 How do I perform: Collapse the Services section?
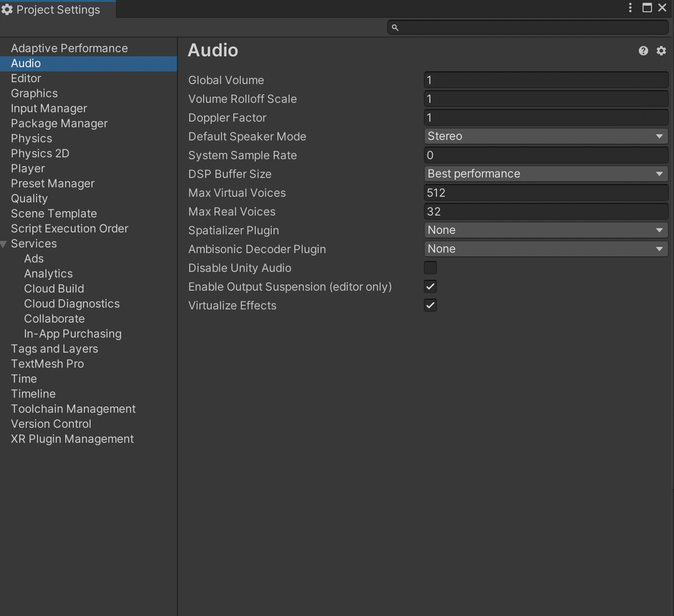coord(4,244)
